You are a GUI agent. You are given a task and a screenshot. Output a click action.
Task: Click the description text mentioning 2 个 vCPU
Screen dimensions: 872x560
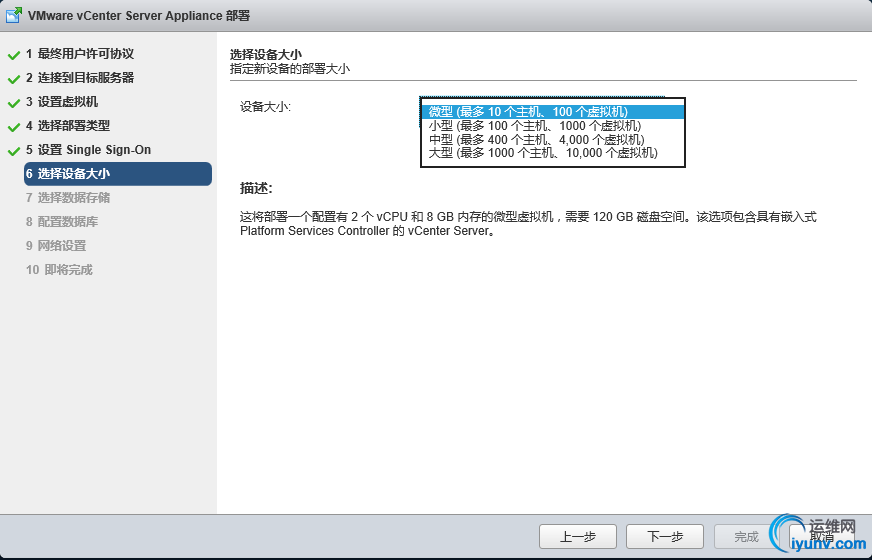click(x=528, y=224)
